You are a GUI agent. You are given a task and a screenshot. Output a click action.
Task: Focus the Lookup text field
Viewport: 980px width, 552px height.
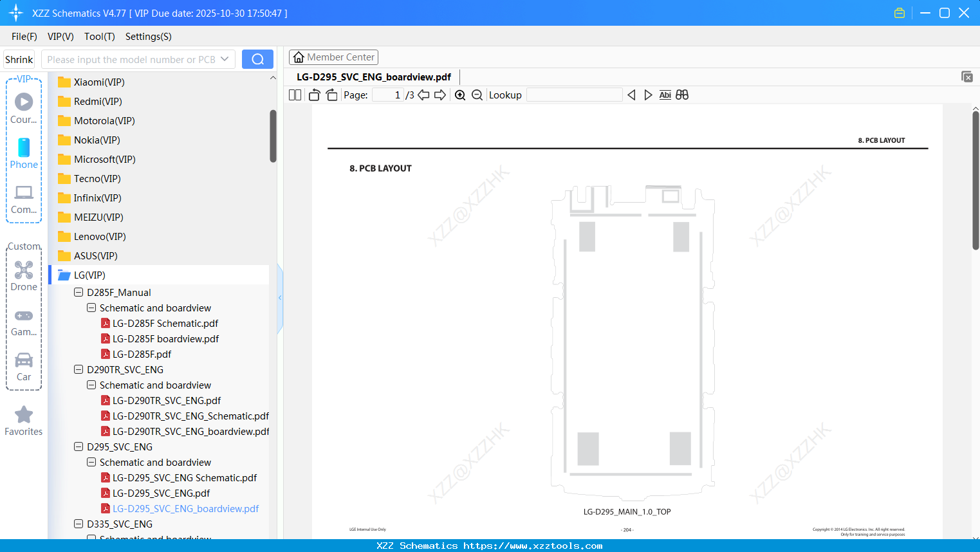(x=575, y=95)
